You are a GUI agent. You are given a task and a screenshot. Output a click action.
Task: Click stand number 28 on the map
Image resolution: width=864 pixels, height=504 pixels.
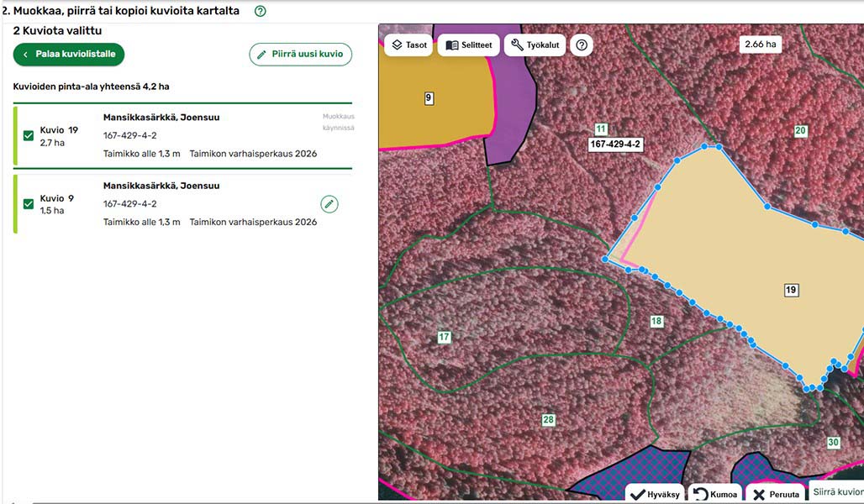548,420
